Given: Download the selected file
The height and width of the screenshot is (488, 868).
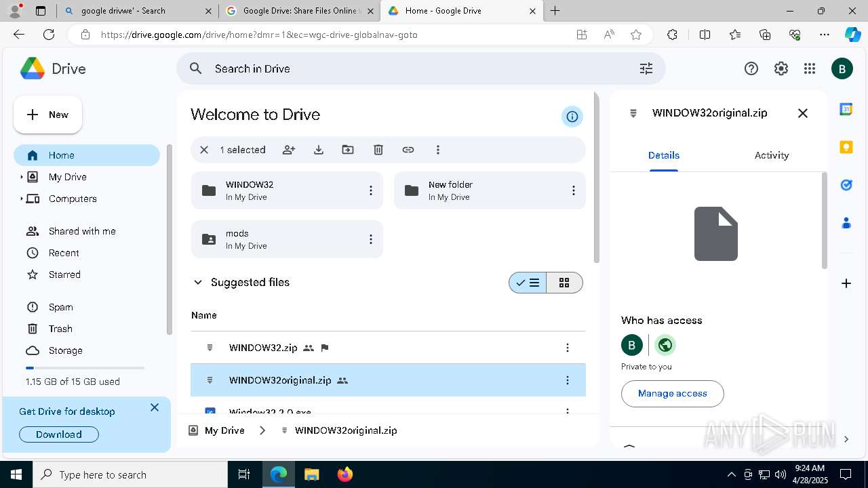Looking at the screenshot, I should point(319,150).
